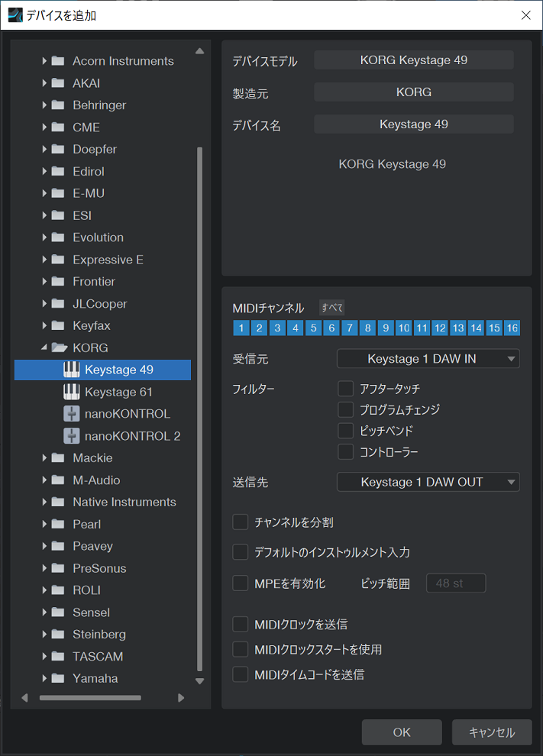Enable the アフタータッチ filter checkbox
Viewport: 543px width, 756px height.
click(346, 389)
